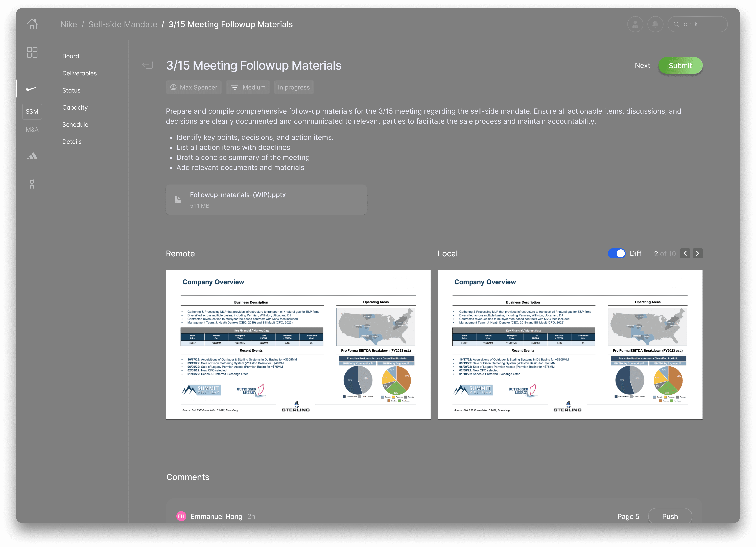The image size is (756, 547).
Task: Select the SSM project tab
Action: click(x=32, y=112)
